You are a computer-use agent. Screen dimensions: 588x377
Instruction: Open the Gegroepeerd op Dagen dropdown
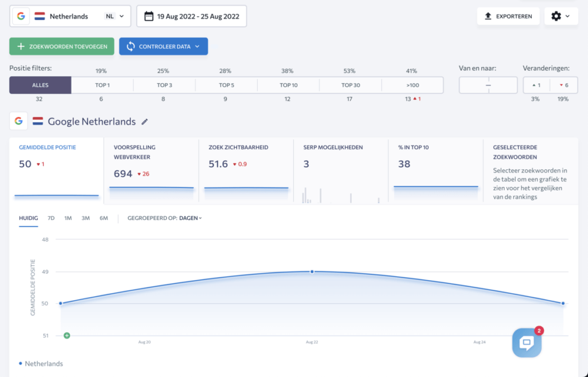tap(190, 218)
